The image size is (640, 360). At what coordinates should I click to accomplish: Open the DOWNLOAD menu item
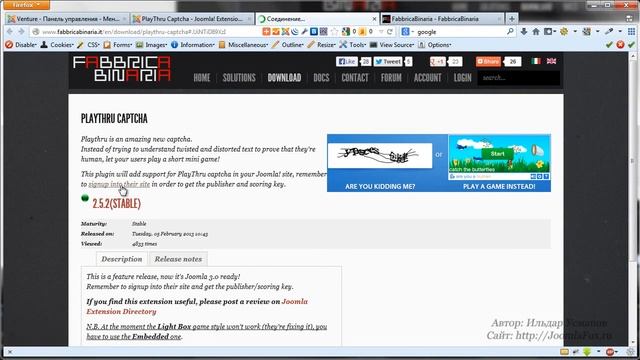(284, 78)
